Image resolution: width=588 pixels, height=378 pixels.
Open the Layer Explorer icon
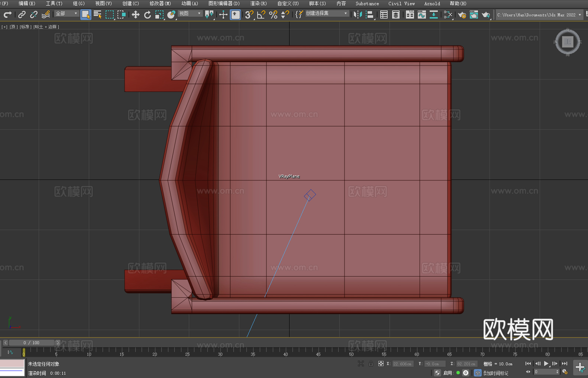(396, 14)
